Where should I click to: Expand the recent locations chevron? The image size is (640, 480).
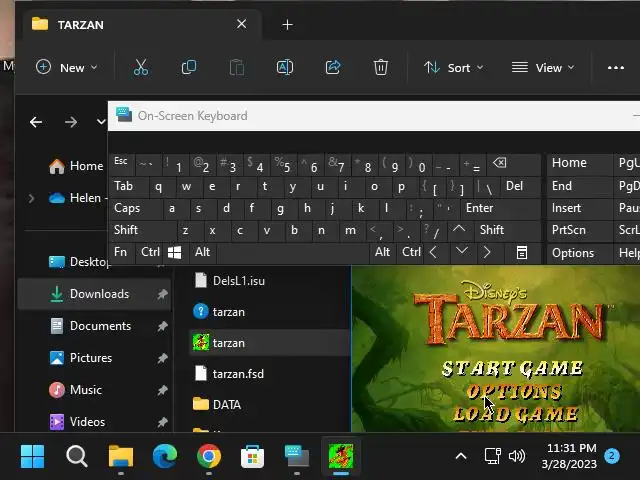coord(101,122)
